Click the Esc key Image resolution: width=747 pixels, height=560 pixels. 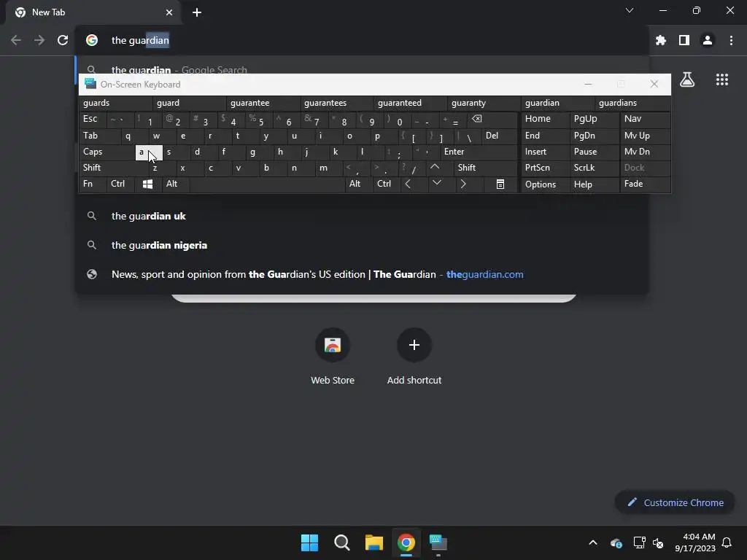click(x=93, y=119)
